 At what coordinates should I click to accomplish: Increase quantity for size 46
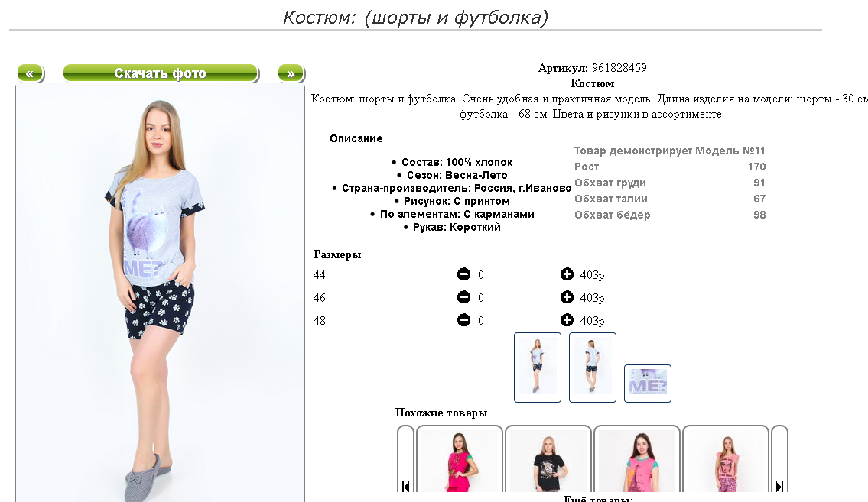click(567, 297)
